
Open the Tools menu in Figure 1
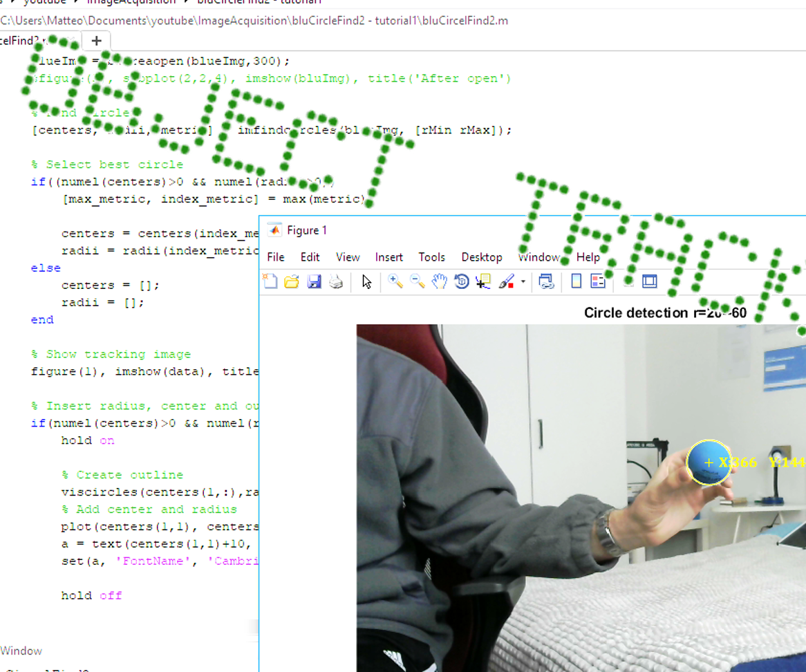431,257
